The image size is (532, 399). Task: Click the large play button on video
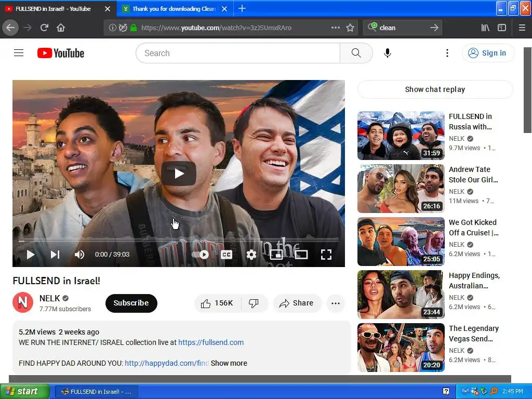(x=179, y=174)
